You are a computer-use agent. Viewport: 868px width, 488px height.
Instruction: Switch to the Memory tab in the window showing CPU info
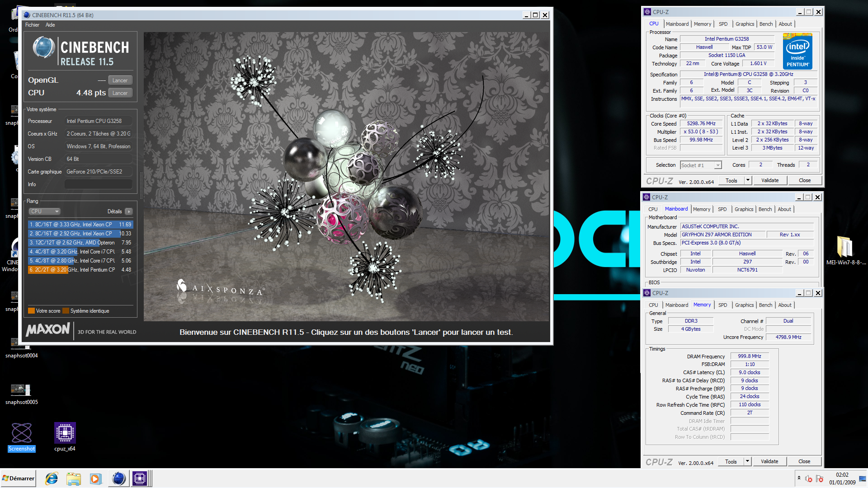[703, 24]
